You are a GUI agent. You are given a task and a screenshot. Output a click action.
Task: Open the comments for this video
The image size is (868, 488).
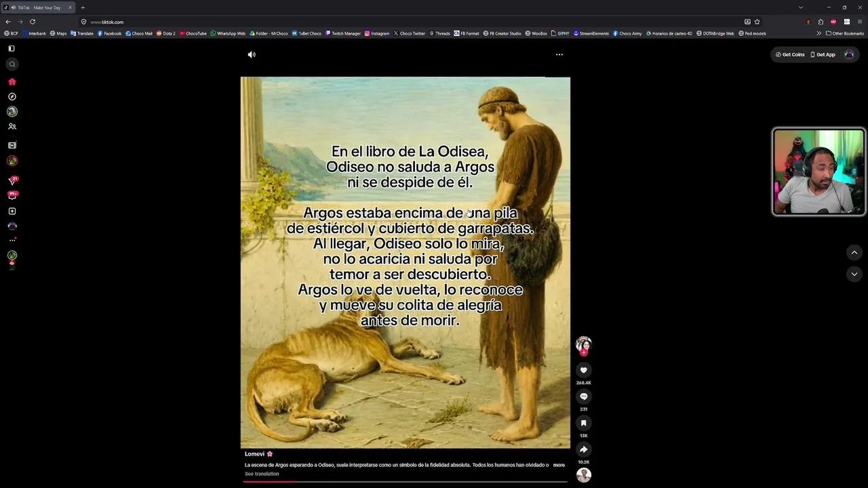click(x=583, y=396)
